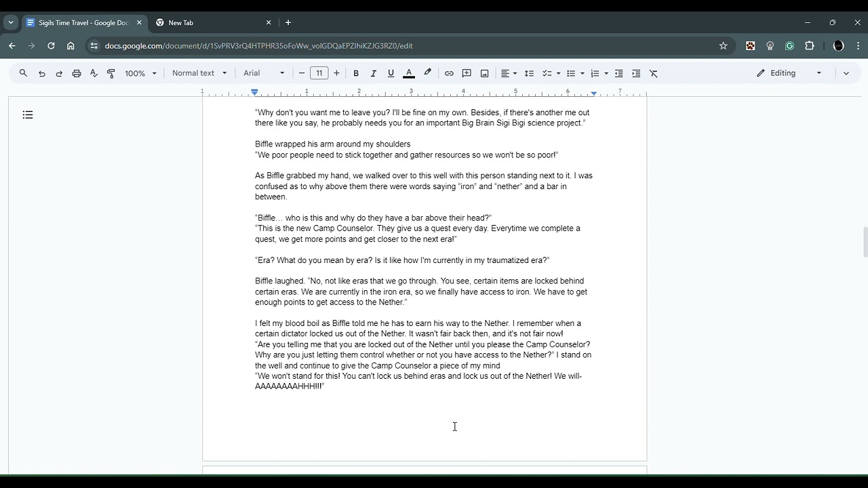
Task: Insert an image
Action: [x=484, y=73]
